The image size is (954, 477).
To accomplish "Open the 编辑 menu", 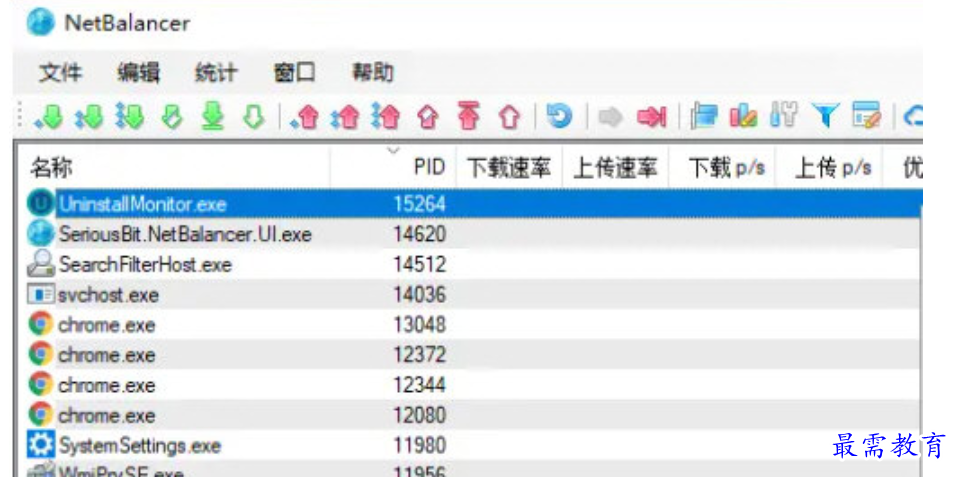I will 139,73.
